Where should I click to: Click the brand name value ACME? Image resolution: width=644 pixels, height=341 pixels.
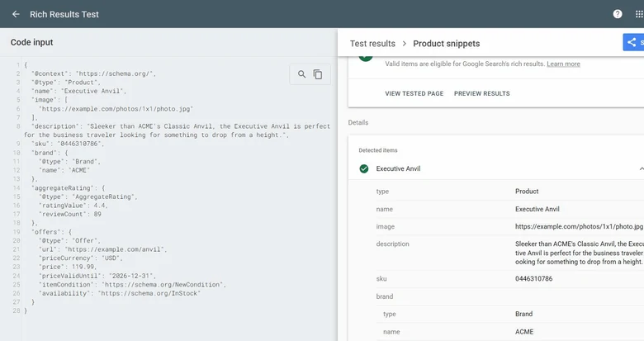(524, 332)
